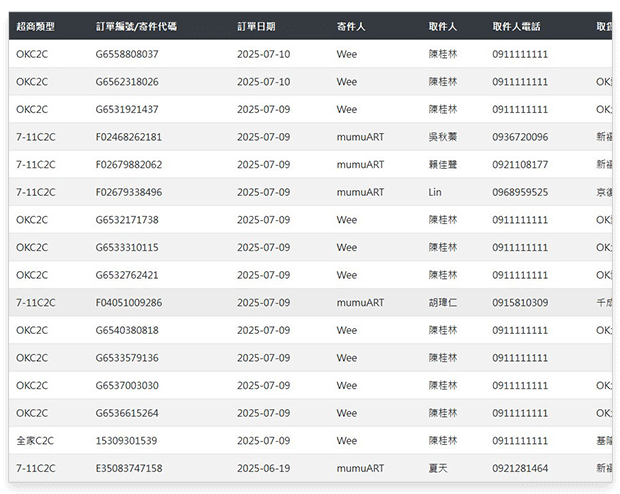This screenshot has width=620, height=494.
Task: Select order number E35083747158
Action: coord(129,469)
